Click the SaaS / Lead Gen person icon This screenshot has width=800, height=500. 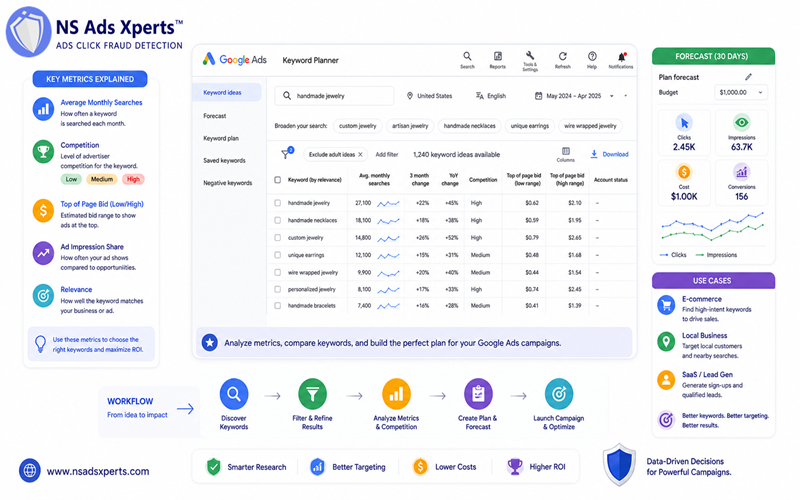[666, 380]
